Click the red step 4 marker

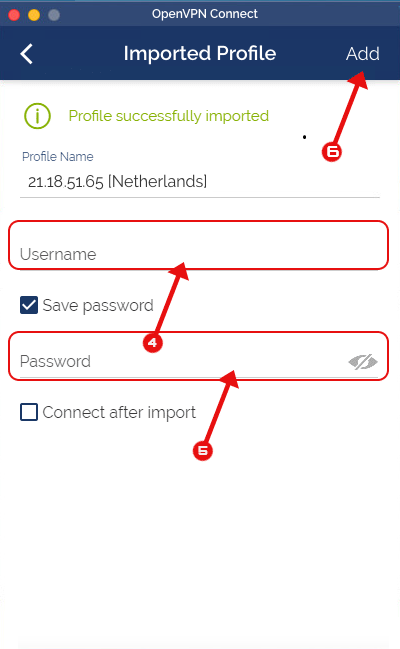(x=152, y=343)
